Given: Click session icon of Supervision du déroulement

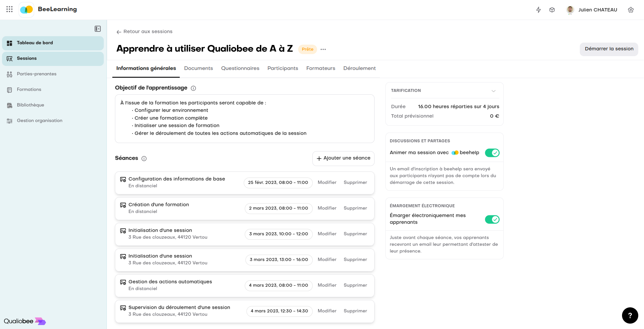Looking at the screenshot, I should pos(123,308).
